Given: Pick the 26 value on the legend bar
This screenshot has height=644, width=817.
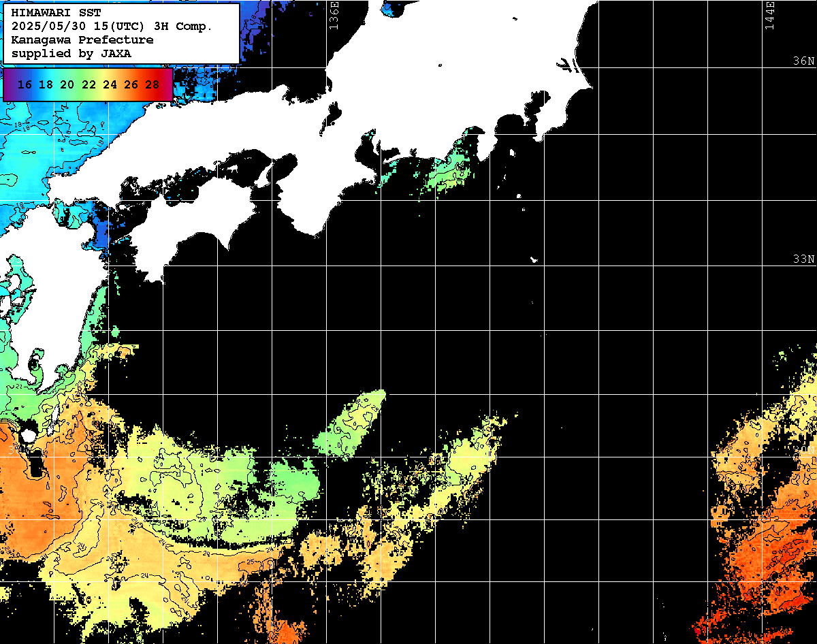Looking at the screenshot, I should point(131,85).
